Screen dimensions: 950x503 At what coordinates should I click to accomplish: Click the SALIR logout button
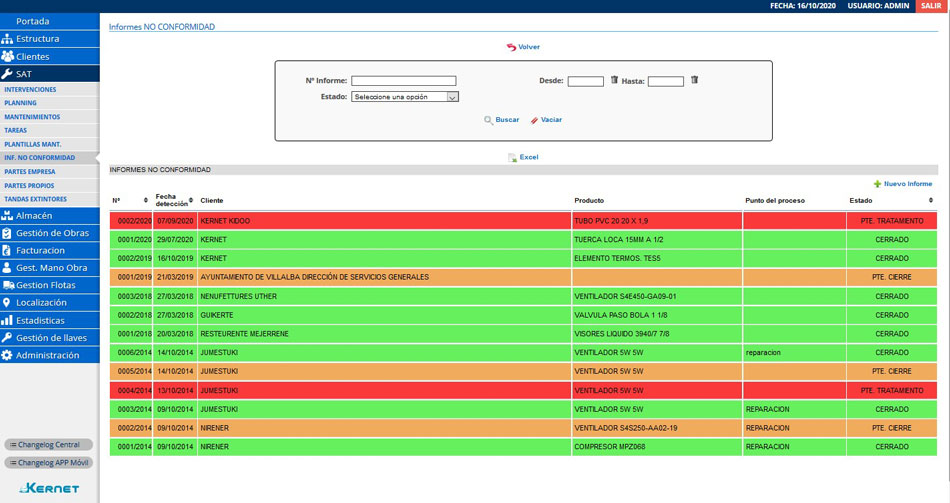pos(931,6)
